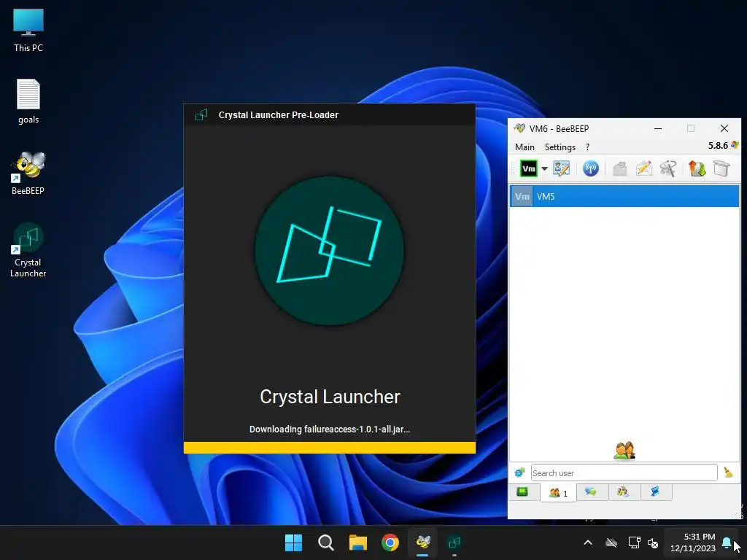The width and height of the screenshot is (747, 560).
Task: Click the cloud sync tray icon
Action: tap(611, 542)
